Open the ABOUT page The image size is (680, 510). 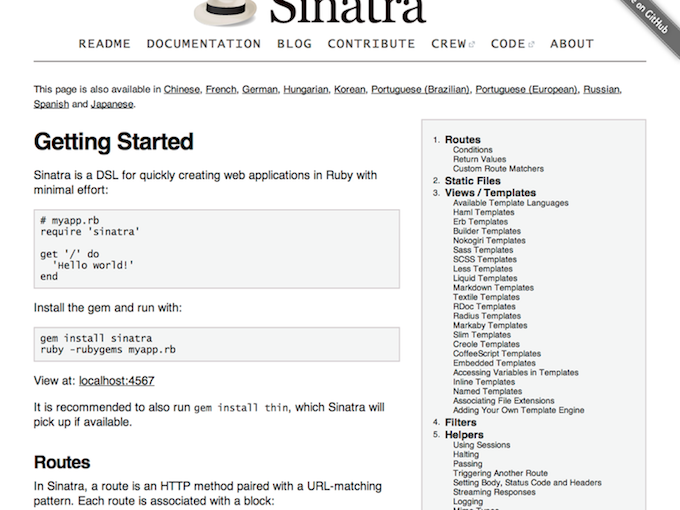572,44
